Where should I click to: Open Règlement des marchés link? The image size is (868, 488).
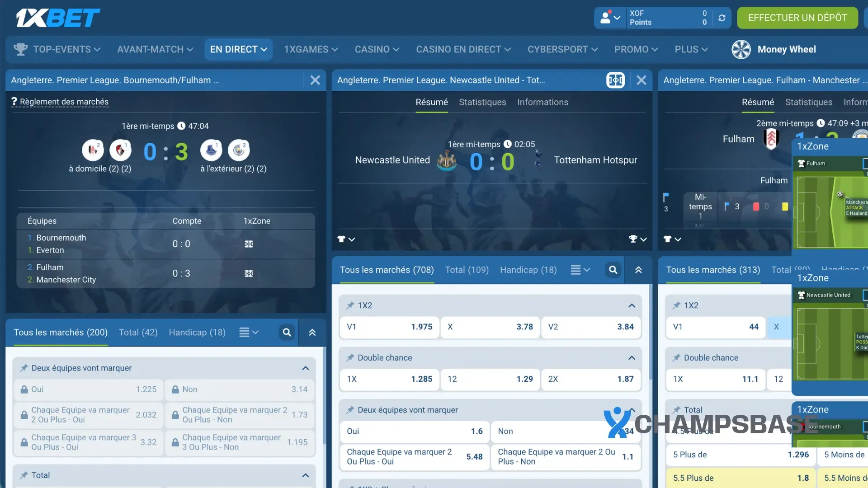[x=64, y=102]
